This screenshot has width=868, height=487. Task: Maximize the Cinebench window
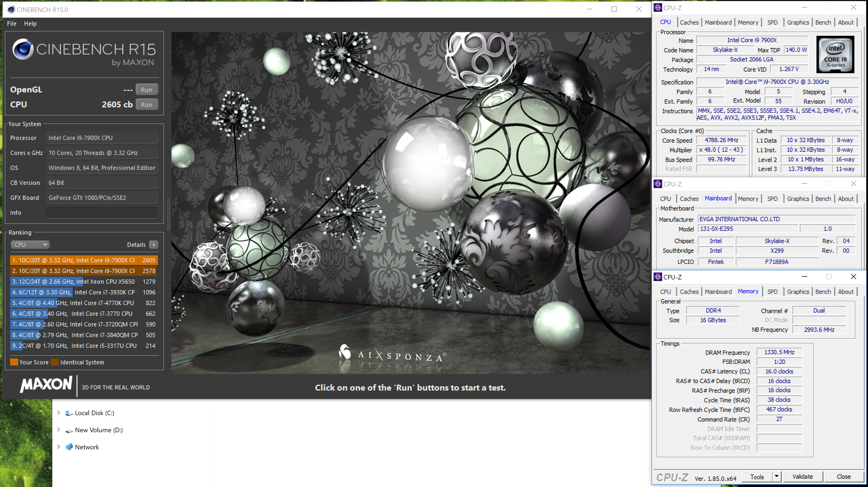pyautogui.click(x=614, y=9)
